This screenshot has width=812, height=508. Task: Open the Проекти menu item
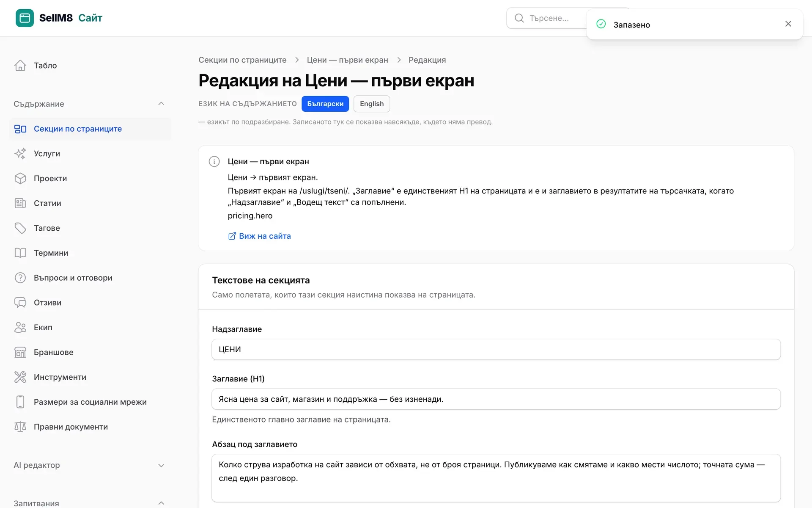(91, 179)
